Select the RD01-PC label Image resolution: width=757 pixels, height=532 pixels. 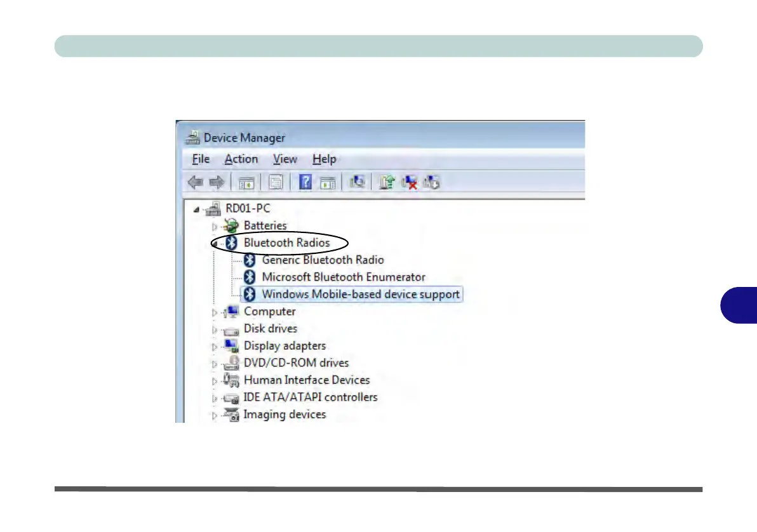tap(248, 208)
